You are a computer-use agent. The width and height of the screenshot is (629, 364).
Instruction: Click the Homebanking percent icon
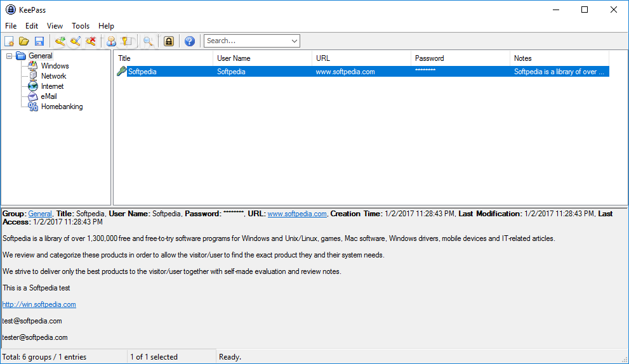(33, 107)
